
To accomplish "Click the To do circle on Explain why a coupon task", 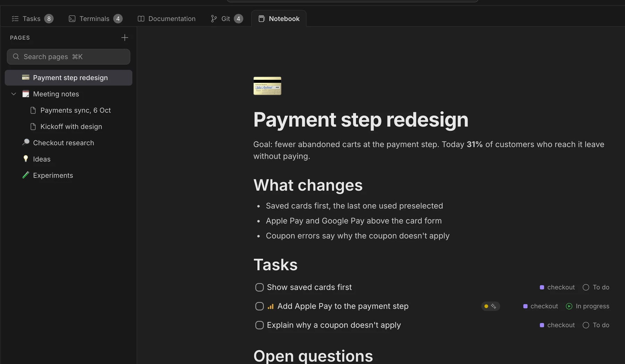I will (586, 325).
